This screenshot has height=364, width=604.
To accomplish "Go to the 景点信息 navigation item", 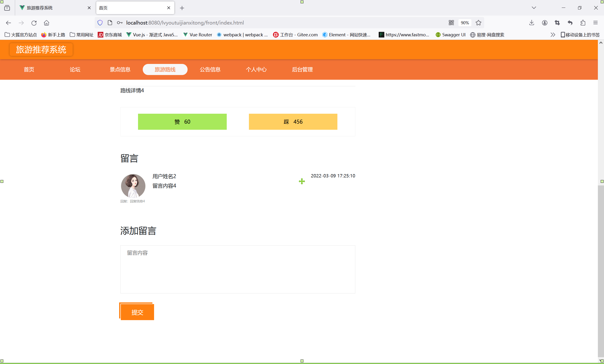I will point(120,70).
